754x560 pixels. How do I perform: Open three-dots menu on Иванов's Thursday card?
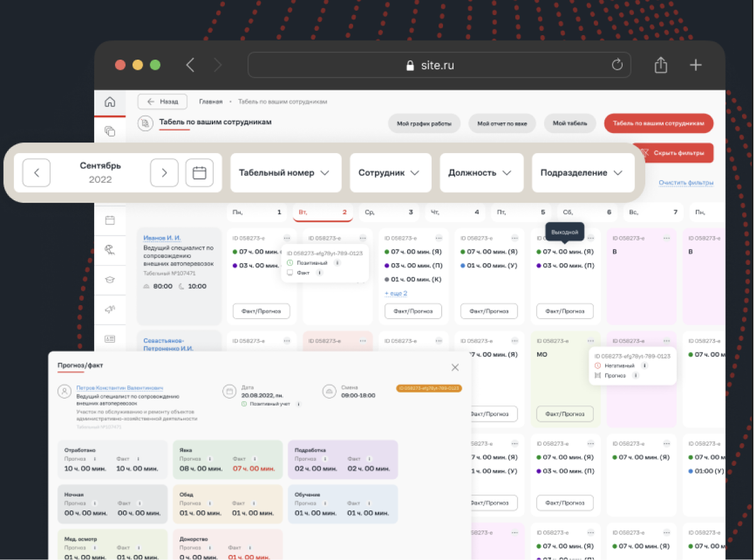click(515, 238)
